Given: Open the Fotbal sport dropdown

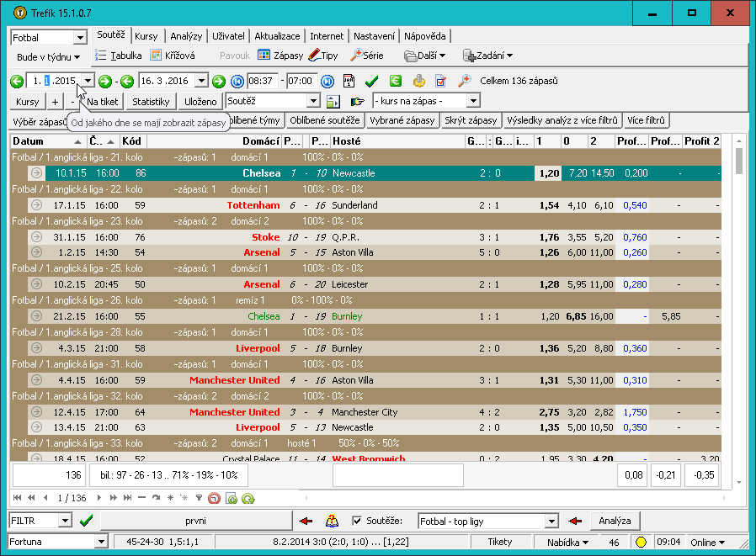Looking at the screenshot, I should (x=80, y=38).
